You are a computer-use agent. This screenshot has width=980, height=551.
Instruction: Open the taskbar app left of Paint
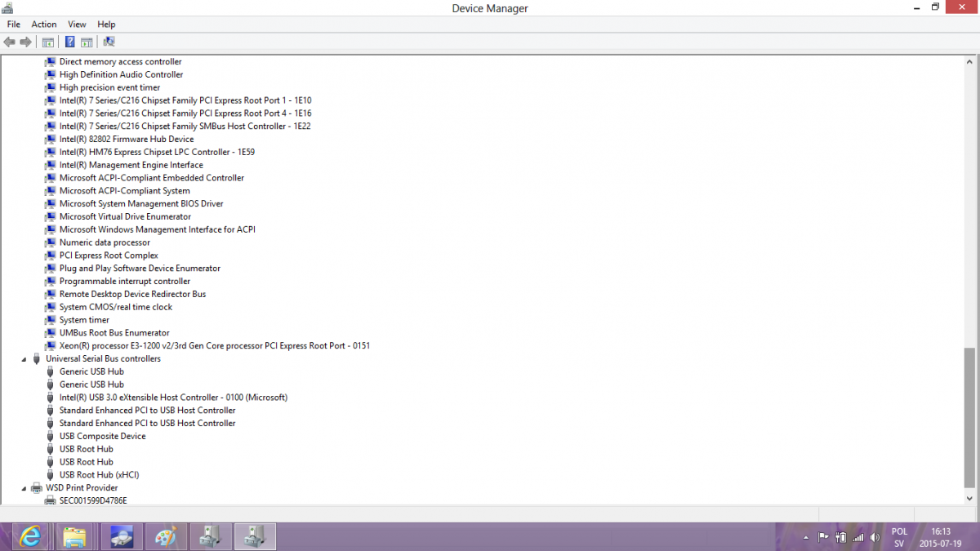(x=122, y=537)
